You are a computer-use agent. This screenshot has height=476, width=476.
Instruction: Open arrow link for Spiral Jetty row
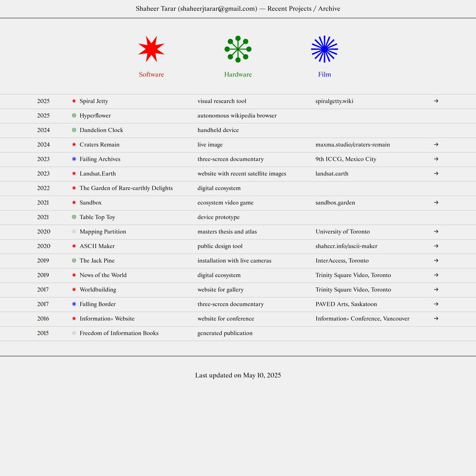(436, 101)
